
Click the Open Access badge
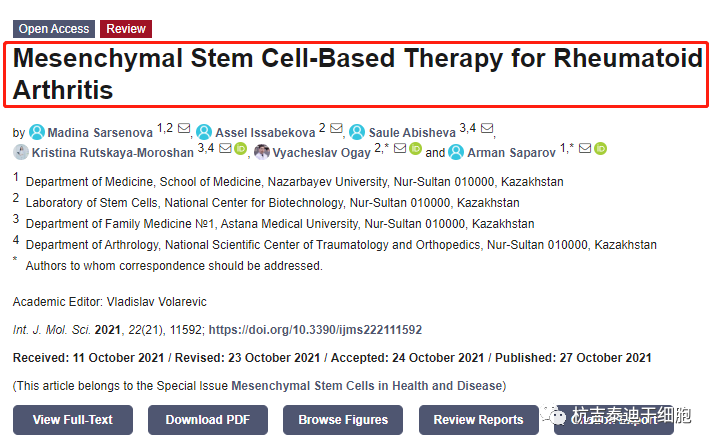[53, 29]
